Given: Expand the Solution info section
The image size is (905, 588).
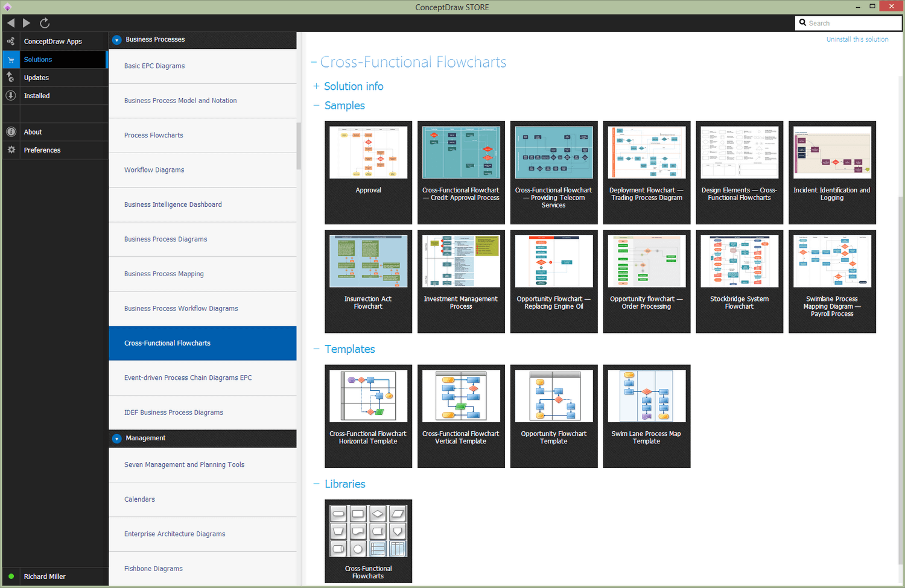Looking at the screenshot, I should click(316, 86).
